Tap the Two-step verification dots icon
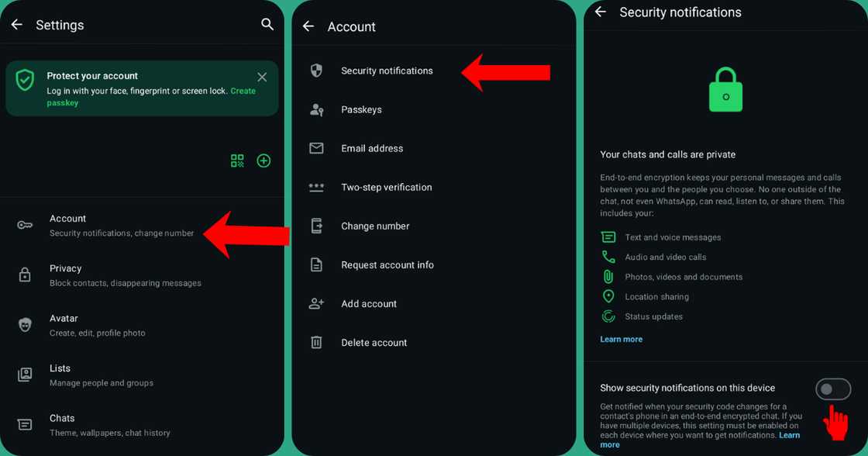Image resolution: width=868 pixels, height=456 pixels. pos(316,187)
